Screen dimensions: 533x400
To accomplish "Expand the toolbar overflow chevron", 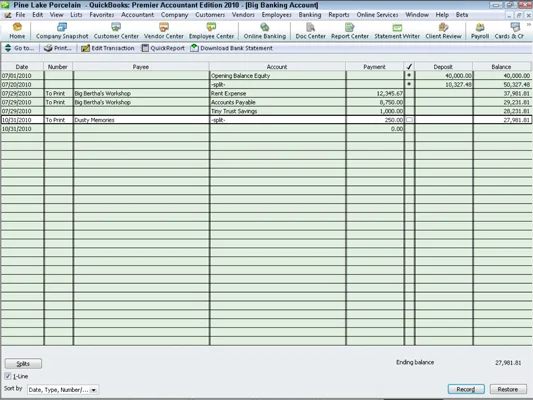I will pyautogui.click(x=529, y=24).
